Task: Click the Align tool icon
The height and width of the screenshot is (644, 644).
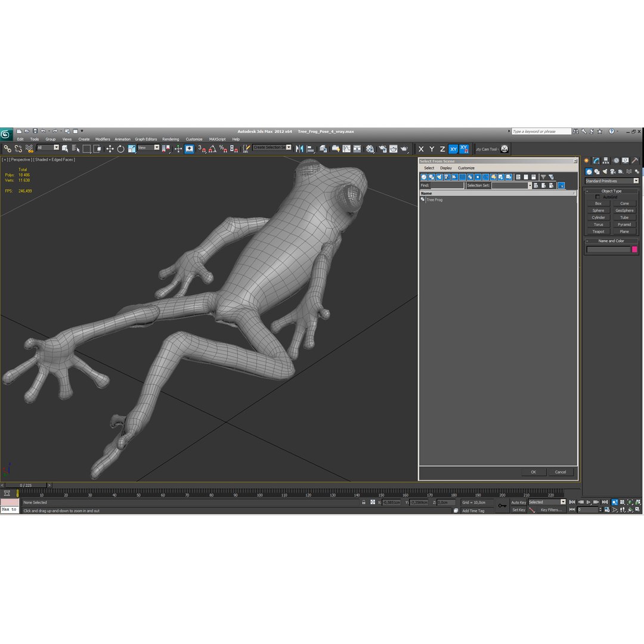Action: tap(311, 148)
